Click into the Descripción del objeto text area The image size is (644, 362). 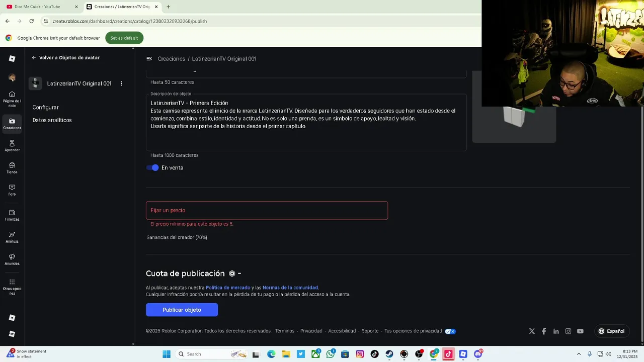click(x=306, y=122)
